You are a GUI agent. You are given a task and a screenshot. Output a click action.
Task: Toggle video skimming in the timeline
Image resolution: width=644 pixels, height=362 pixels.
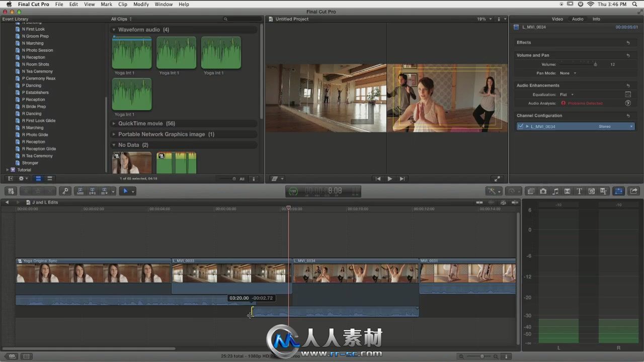(x=480, y=202)
